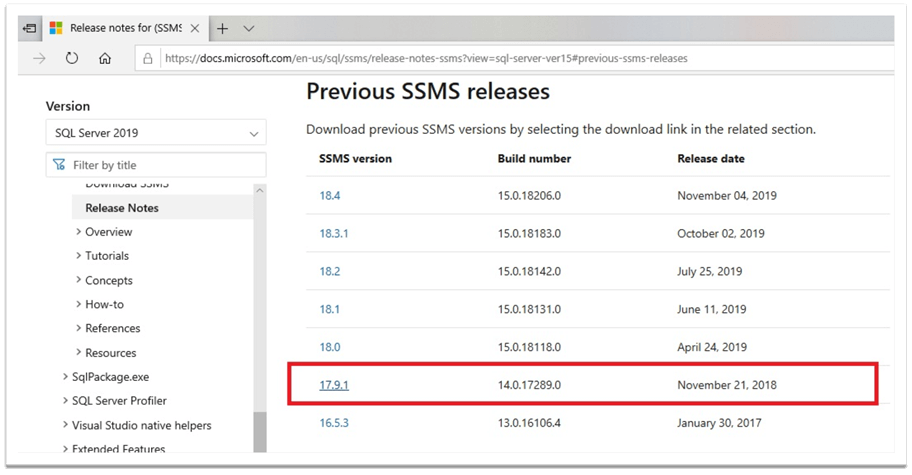Open a new tab with the plus icon
Viewport: 912px width, 475px height.
(223, 29)
